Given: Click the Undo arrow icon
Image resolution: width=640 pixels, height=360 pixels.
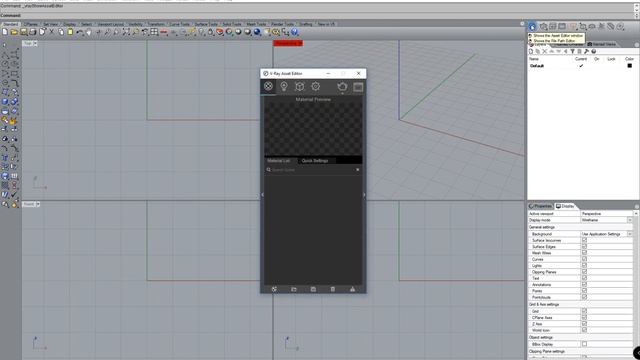Looking at the screenshot, I should coord(80,32).
